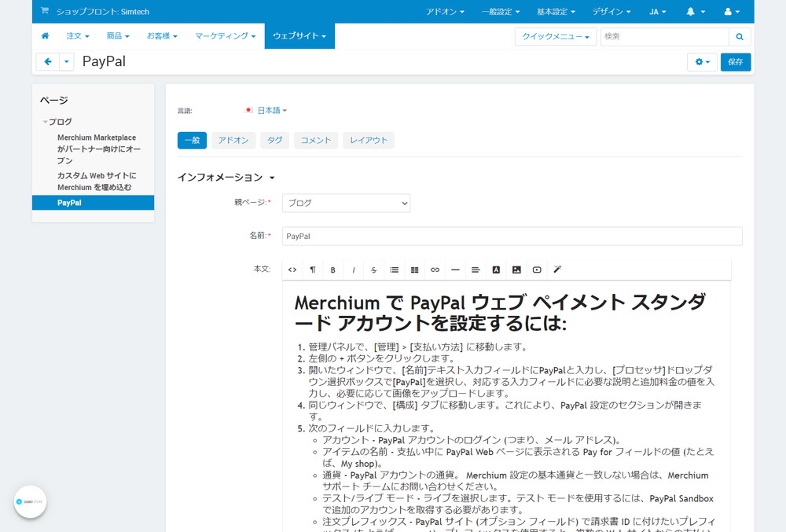This screenshot has height=532, width=786.
Task: Open the アドオン top menu
Action: point(445,12)
